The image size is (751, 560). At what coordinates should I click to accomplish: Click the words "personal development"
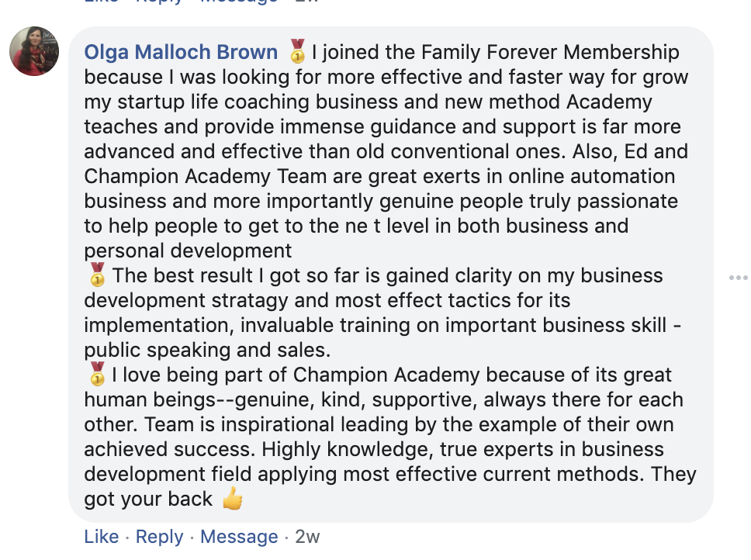pyautogui.click(x=188, y=251)
